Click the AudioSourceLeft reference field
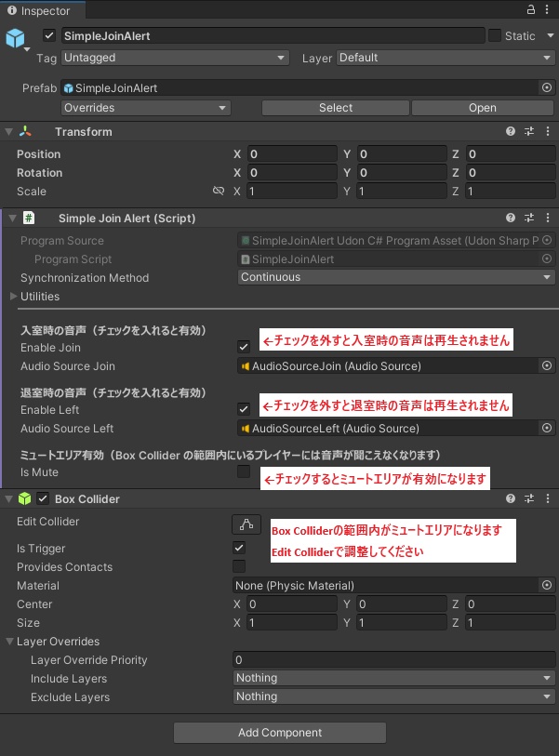The width and height of the screenshot is (559, 756). pos(387,428)
